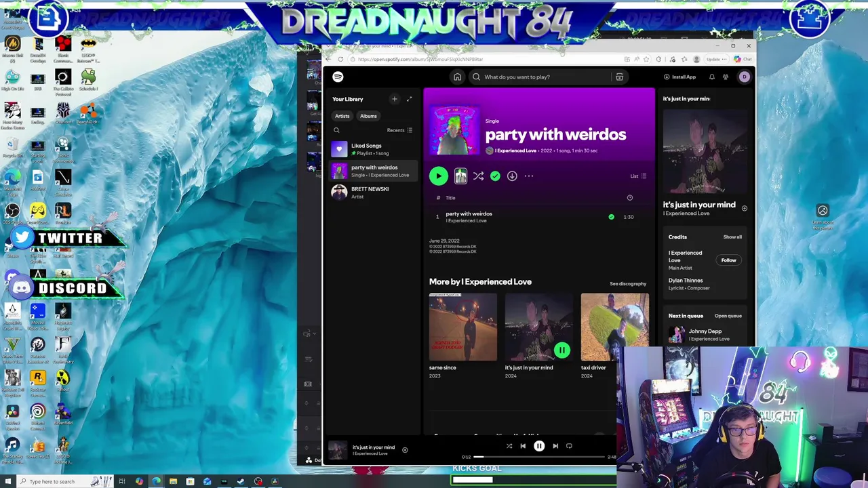The image size is (868, 488).
Task: Click the browser Update button
Action: [x=716, y=59]
